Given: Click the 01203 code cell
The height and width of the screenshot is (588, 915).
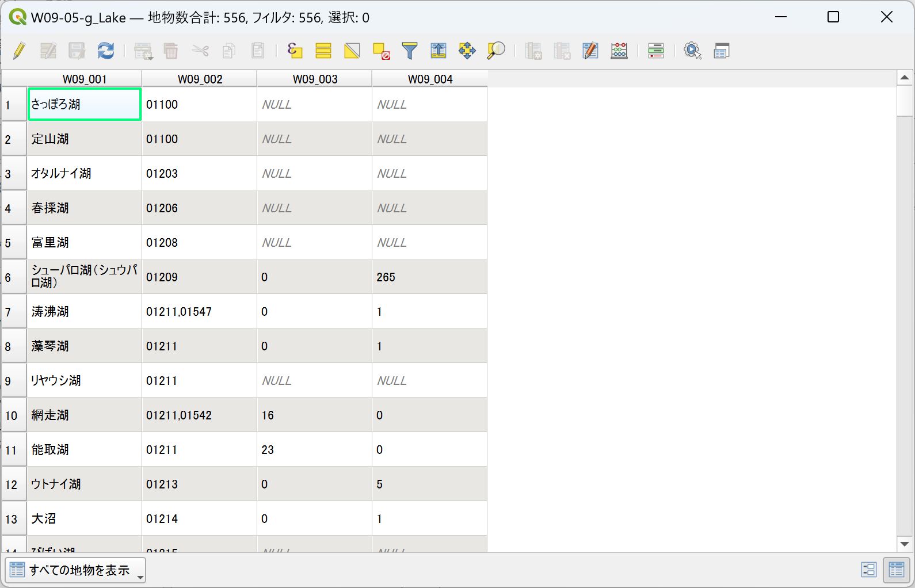Looking at the screenshot, I should tap(200, 173).
